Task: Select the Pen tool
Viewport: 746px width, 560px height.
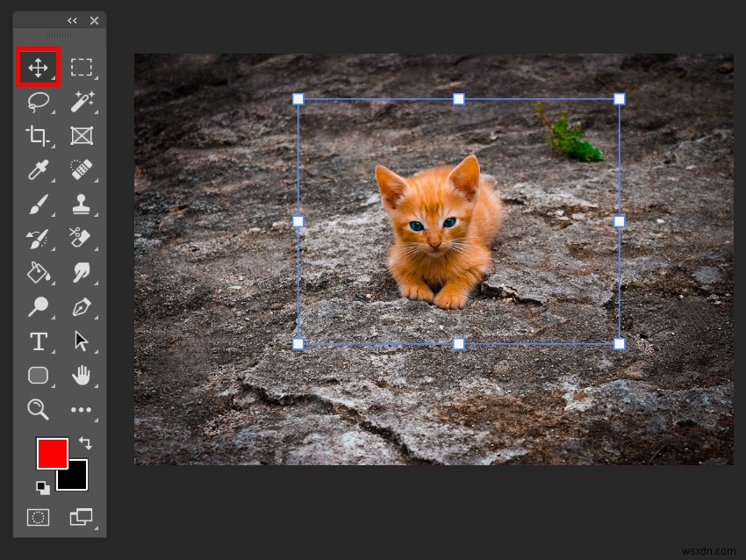Action: coord(82,307)
